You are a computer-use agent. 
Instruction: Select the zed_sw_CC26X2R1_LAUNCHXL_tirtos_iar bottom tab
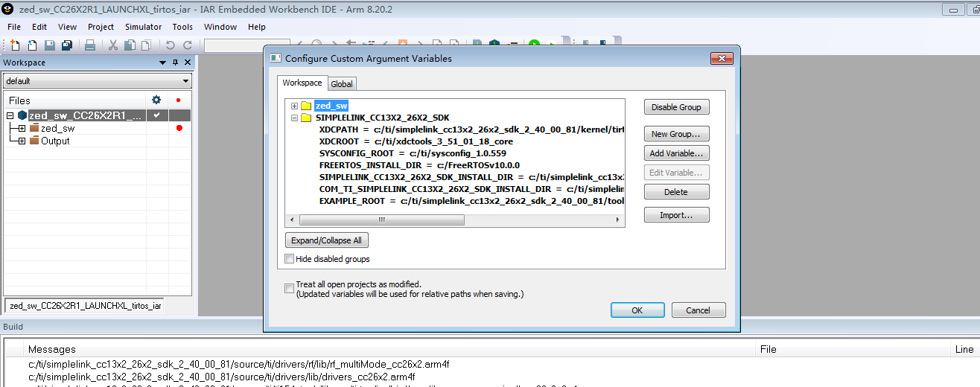tap(85, 306)
